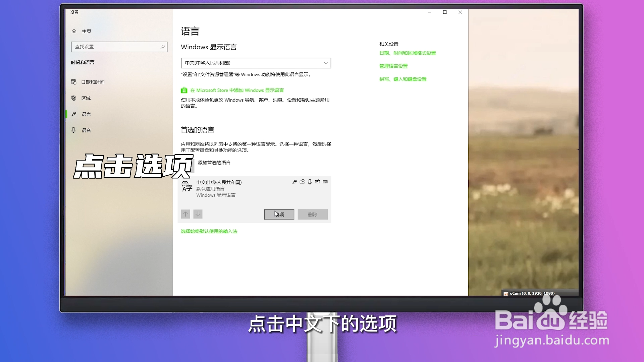
Task: Click the speech recognition microphone icon
Action: (x=310, y=182)
